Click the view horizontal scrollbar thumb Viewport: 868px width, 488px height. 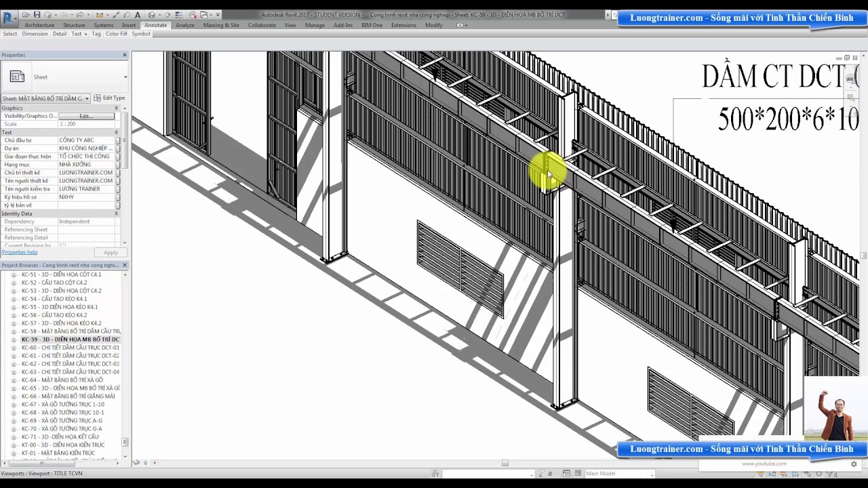pyautogui.click(x=505, y=463)
